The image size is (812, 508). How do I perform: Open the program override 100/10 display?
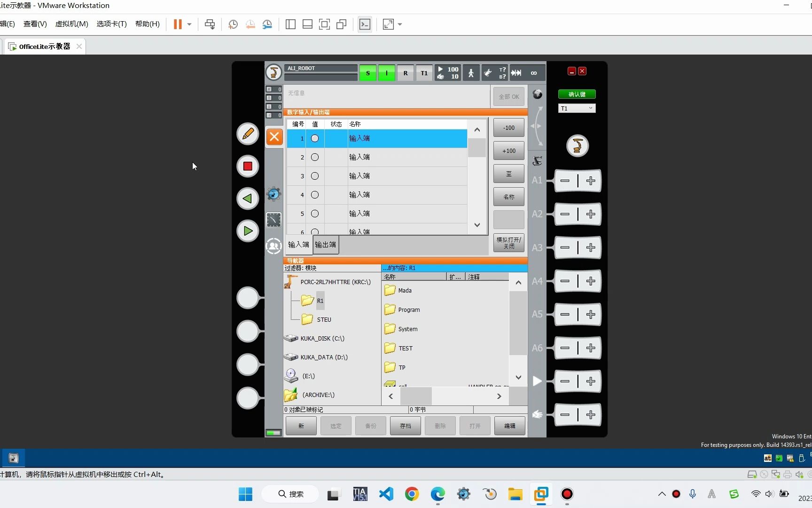448,73
